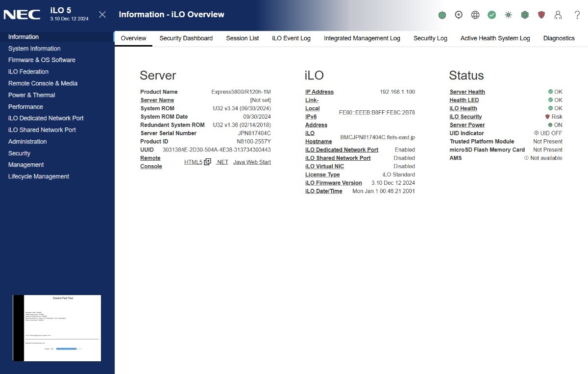The image size is (588, 374).
Task: Open the iLO Event Log tab
Action: click(292, 38)
